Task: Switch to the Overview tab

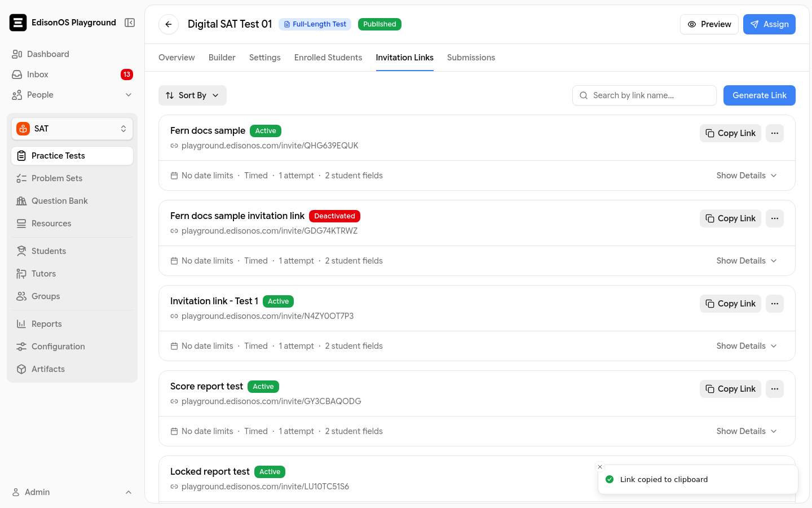Action: click(176, 58)
